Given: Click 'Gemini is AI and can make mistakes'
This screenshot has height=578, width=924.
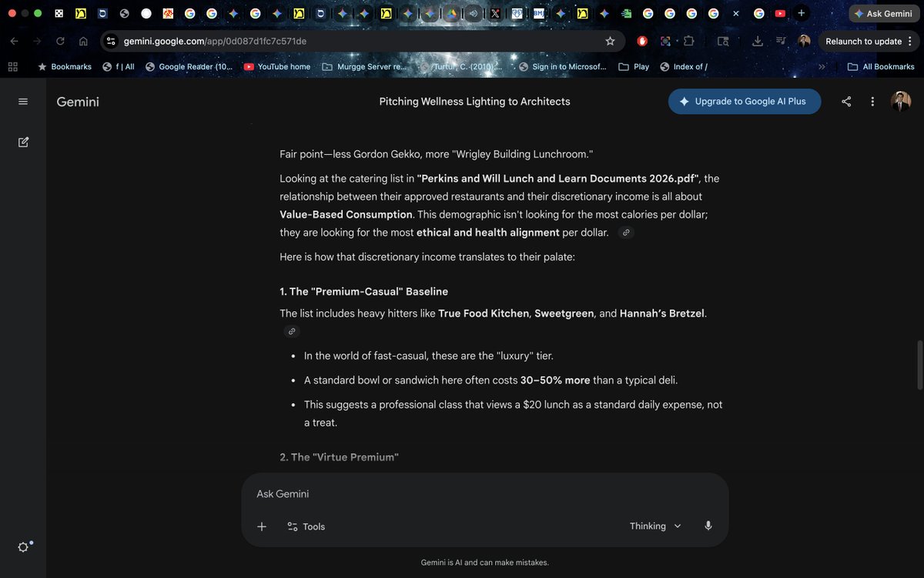Looking at the screenshot, I should [485, 563].
